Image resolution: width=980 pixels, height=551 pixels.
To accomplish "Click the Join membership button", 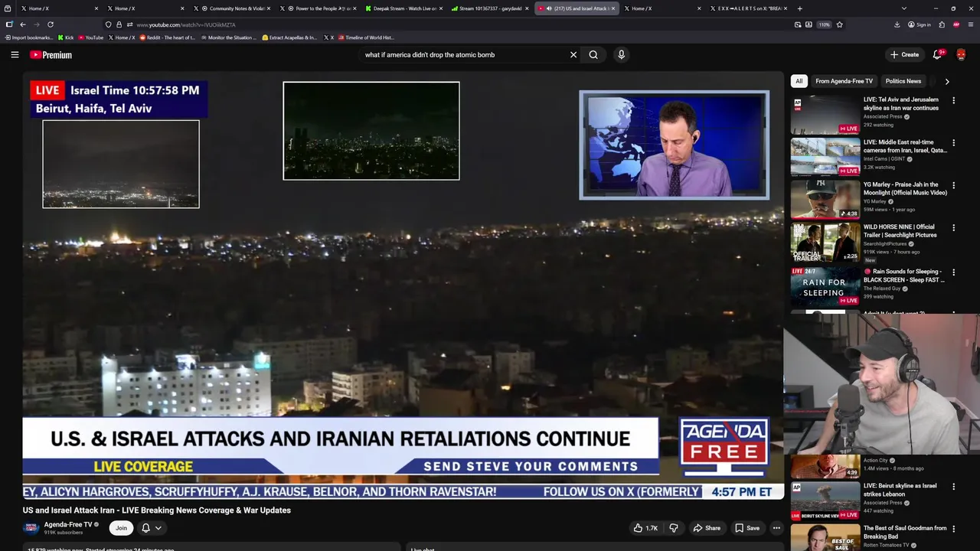I will pos(121,528).
